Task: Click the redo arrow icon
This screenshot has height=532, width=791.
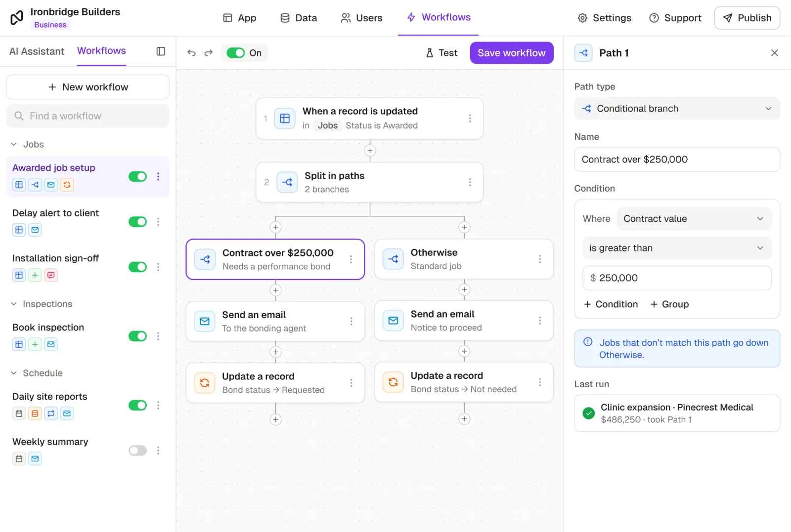Action: pos(209,53)
